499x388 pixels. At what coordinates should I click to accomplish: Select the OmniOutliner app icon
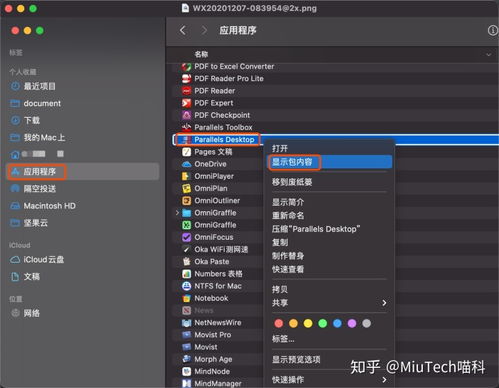[x=186, y=201]
